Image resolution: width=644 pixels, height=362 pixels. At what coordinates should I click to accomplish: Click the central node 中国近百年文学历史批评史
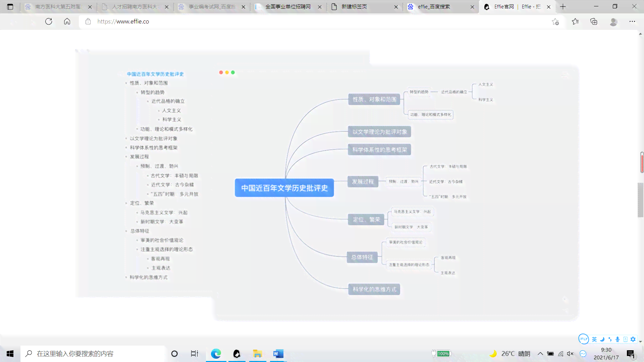pyautogui.click(x=284, y=188)
